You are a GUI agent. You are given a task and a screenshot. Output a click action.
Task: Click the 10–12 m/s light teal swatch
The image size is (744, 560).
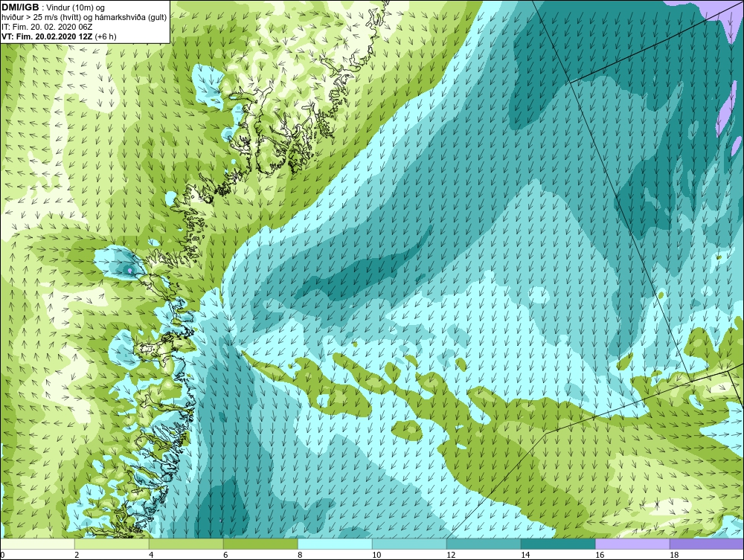coord(409,544)
